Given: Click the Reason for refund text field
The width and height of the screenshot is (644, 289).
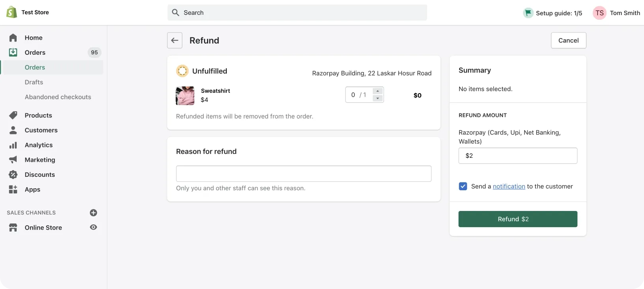Looking at the screenshot, I should (x=303, y=174).
